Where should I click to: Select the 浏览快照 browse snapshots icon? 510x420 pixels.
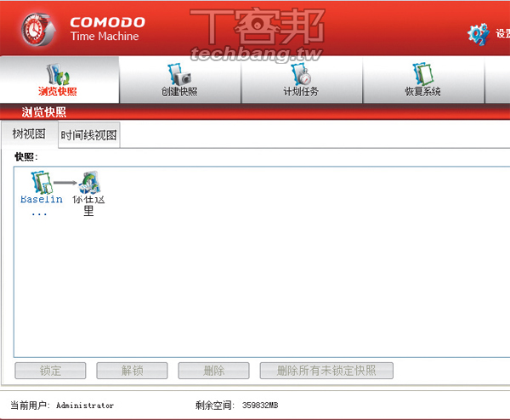(58, 75)
